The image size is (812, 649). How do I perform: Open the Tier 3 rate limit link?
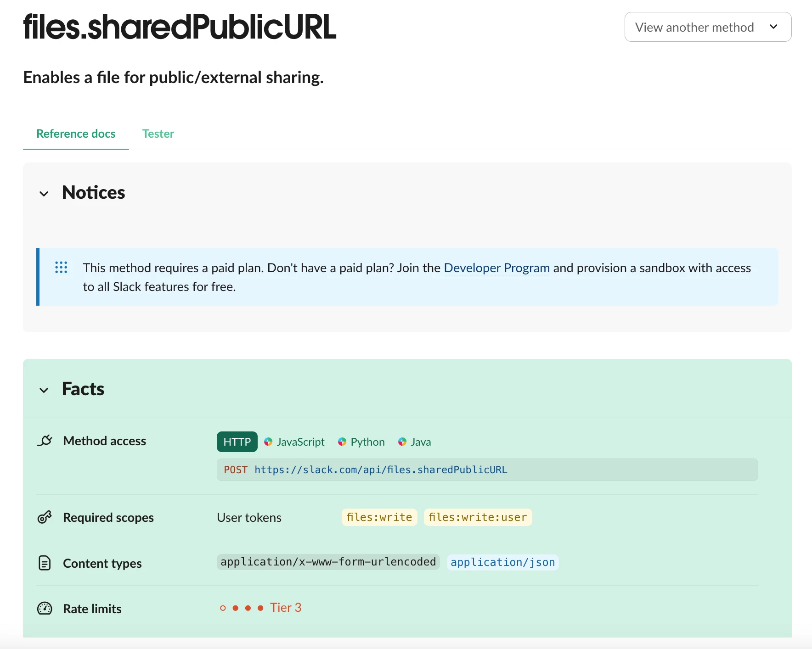point(286,608)
